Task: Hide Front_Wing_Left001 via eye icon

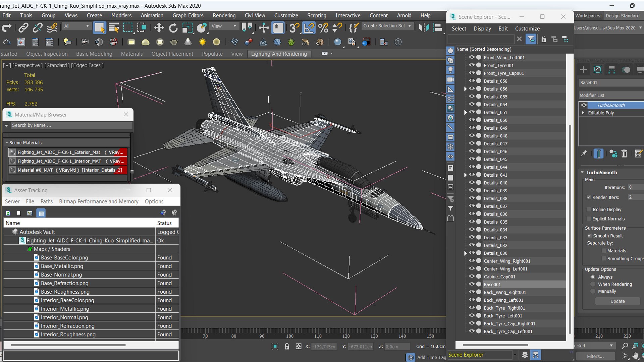Action: pos(472,57)
